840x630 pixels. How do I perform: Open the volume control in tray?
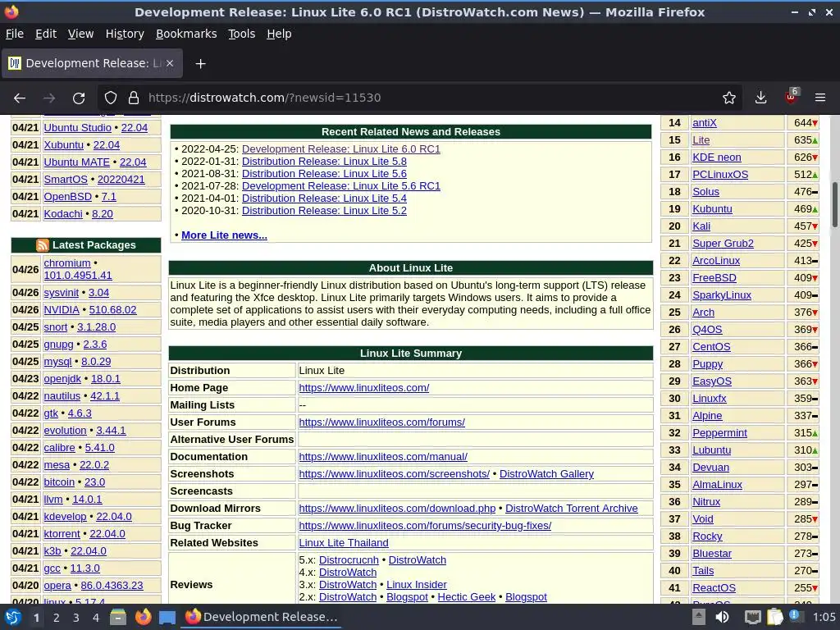click(x=722, y=617)
